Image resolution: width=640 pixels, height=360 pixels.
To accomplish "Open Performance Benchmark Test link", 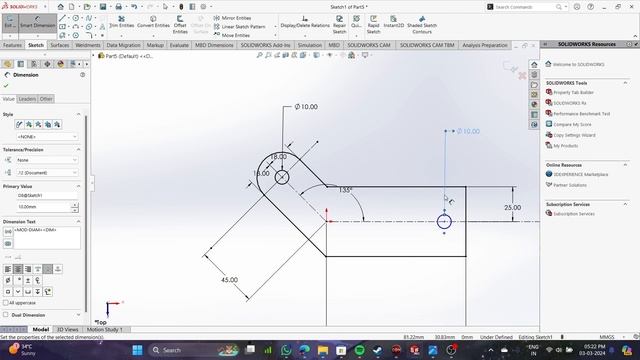I will [581, 114].
